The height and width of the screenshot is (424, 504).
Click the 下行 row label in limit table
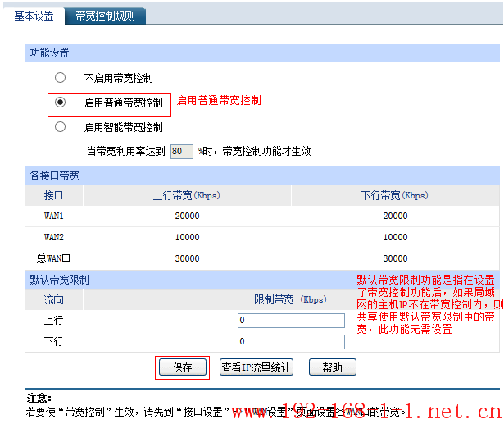point(54,342)
